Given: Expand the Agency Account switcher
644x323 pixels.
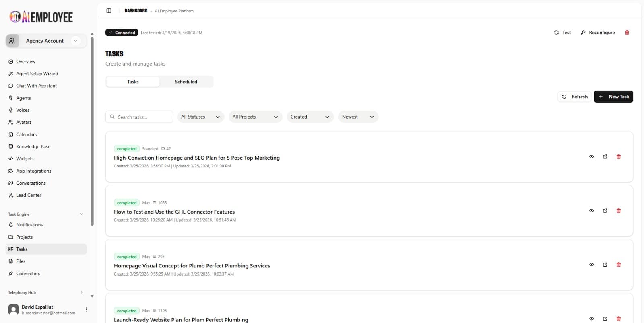Looking at the screenshot, I should 76,41.
